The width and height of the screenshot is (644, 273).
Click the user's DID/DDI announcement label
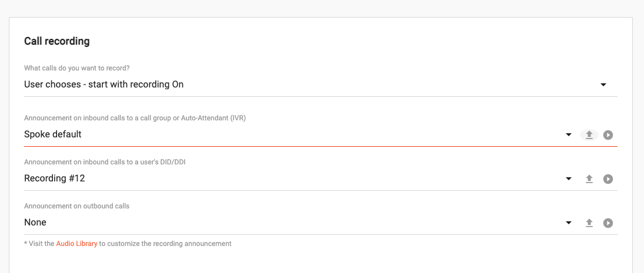[x=105, y=162]
